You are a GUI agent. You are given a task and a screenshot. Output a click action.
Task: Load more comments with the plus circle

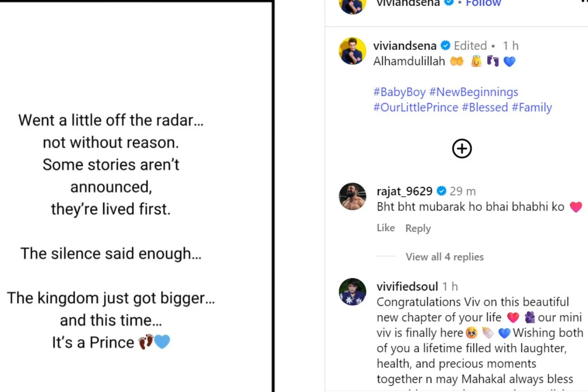(x=462, y=148)
